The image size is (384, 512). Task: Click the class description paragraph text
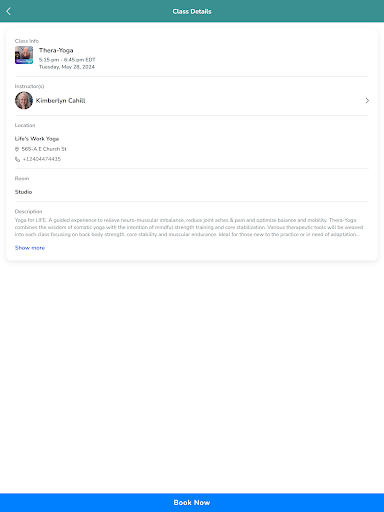[189, 227]
